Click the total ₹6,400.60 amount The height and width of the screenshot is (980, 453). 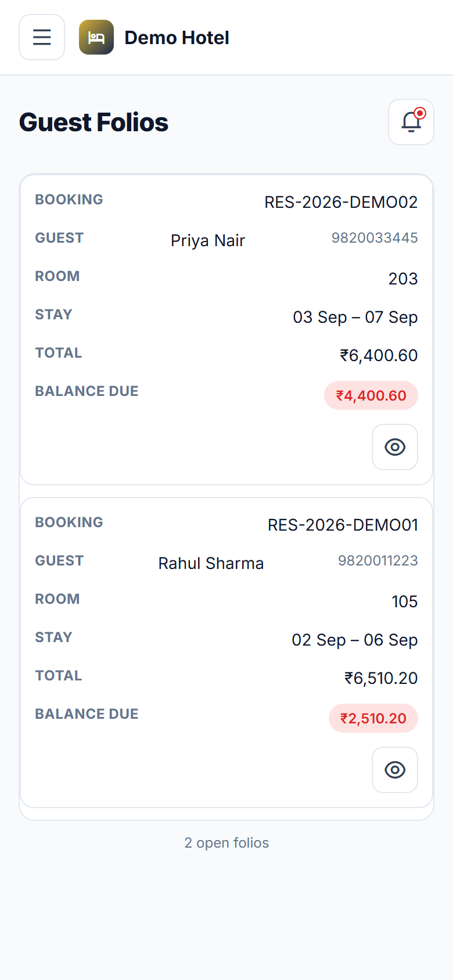[x=379, y=355]
